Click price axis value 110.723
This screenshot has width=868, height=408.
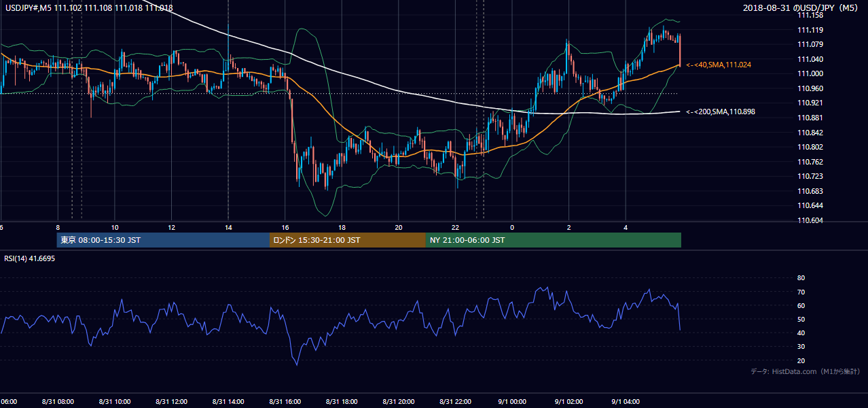810,176
